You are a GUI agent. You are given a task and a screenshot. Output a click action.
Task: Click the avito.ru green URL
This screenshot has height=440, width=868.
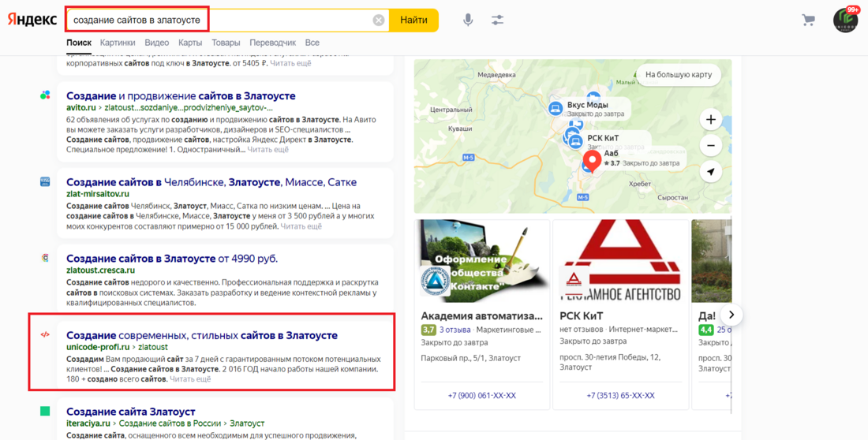(x=80, y=107)
